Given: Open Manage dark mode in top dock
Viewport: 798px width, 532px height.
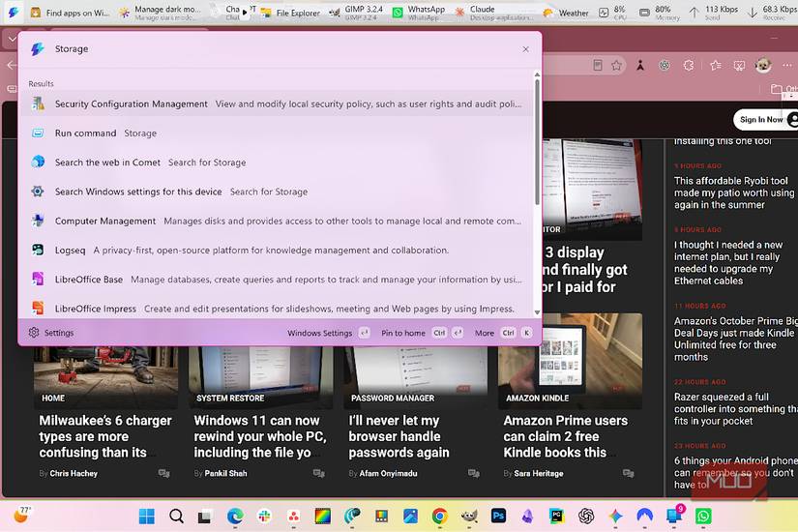Looking at the screenshot, I should click(x=160, y=13).
